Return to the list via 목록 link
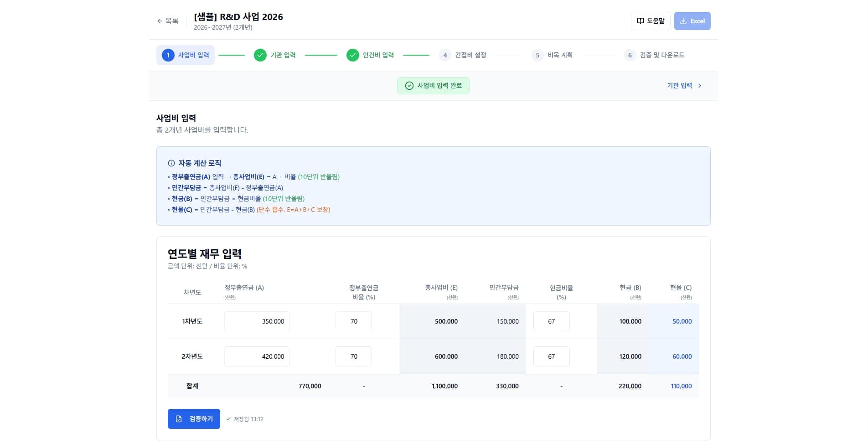This screenshot has width=868, height=443. [168, 21]
